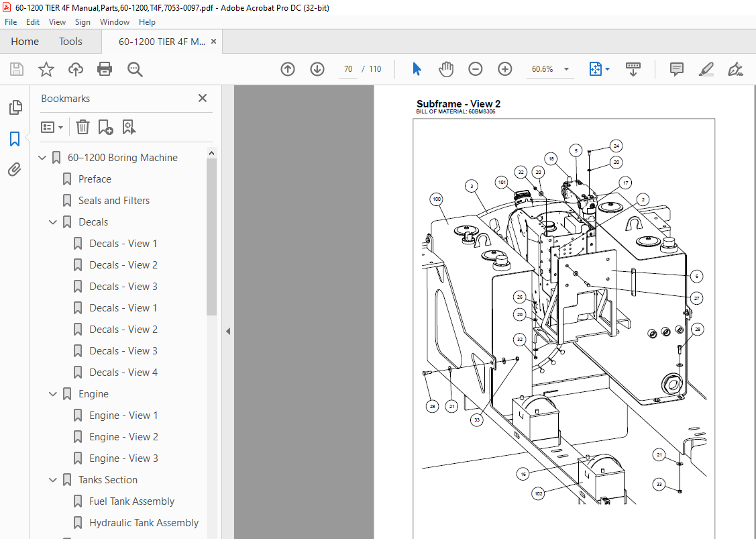This screenshot has width=756, height=539.
Task: Open the zoom percentage dropdown
Action: click(567, 69)
